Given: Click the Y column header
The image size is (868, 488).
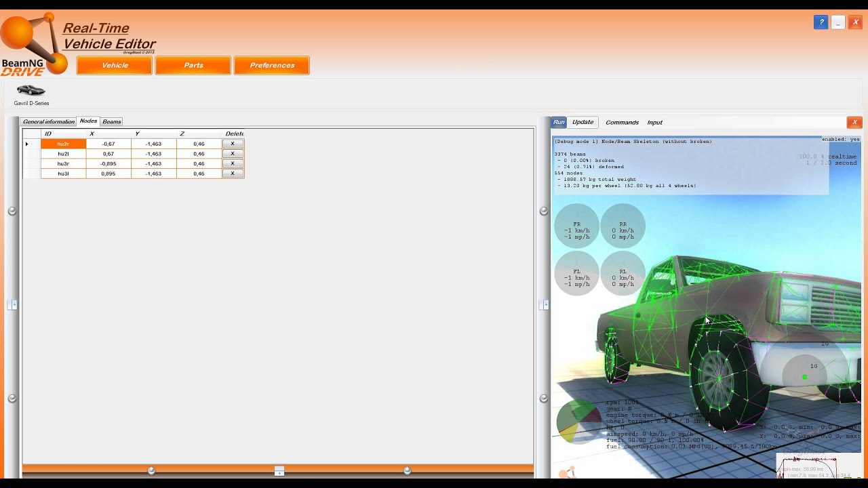Looking at the screenshot, I should tap(154, 134).
